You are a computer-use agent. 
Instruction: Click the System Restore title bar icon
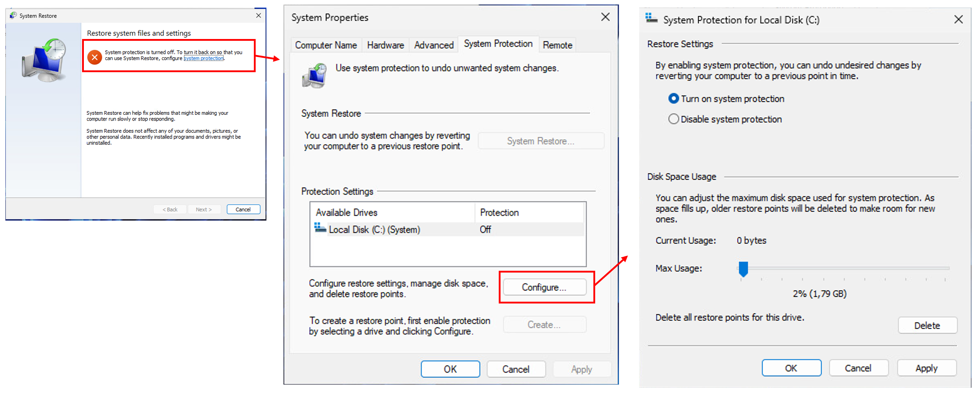pos(13,16)
